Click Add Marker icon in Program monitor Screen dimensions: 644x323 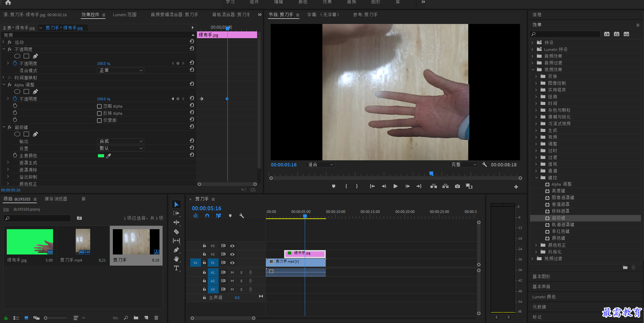click(333, 186)
